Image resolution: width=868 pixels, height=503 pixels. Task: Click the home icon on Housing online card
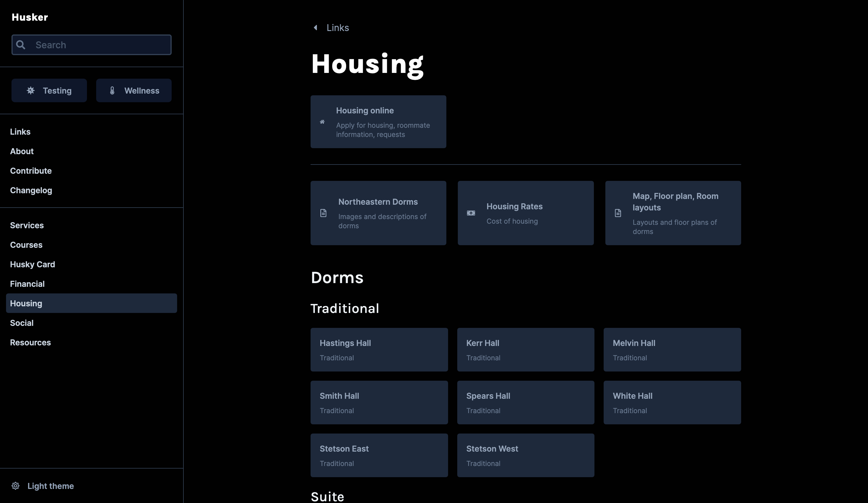[x=322, y=122]
